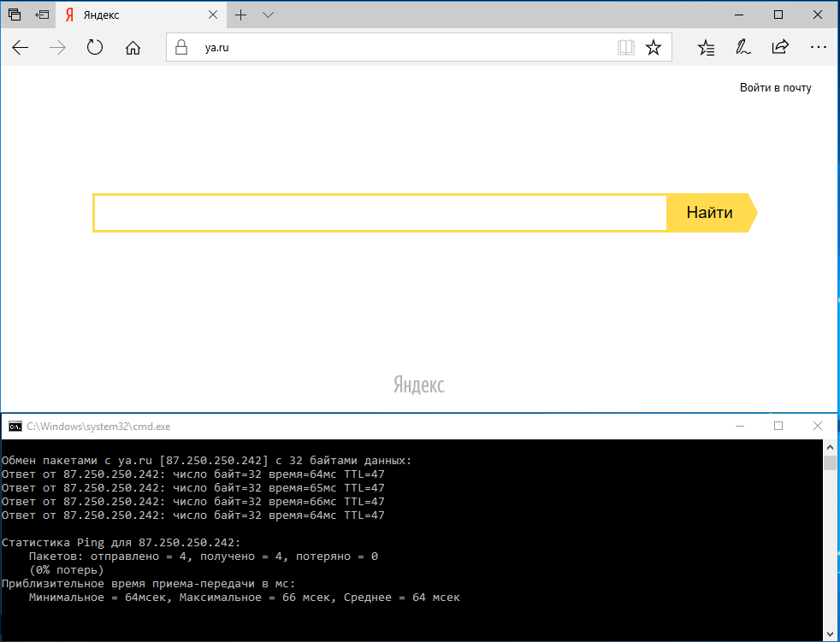The image size is (840, 642).
Task: Maximize the cmd.exe window
Action: (778, 427)
